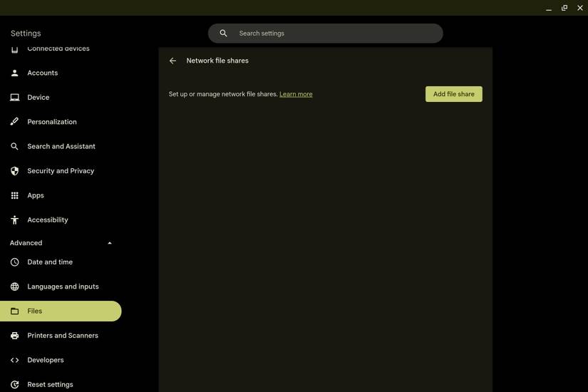Click the Advanced section heading
This screenshot has height=392, width=588.
[26, 243]
